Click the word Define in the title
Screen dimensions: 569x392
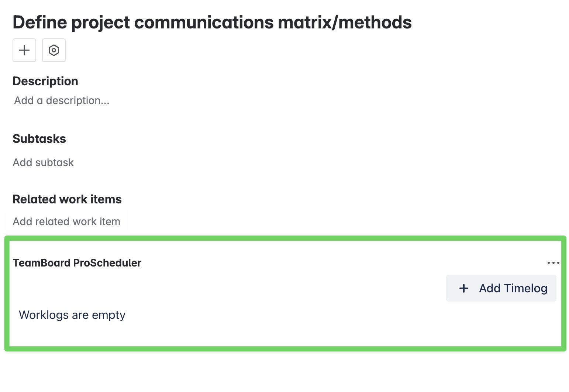[40, 22]
